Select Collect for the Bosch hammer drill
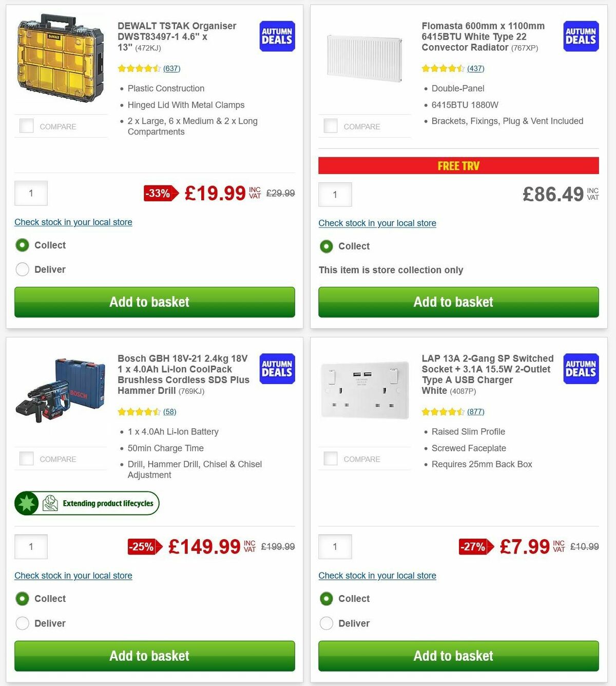Image resolution: width=616 pixels, height=686 pixels. point(22,598)
